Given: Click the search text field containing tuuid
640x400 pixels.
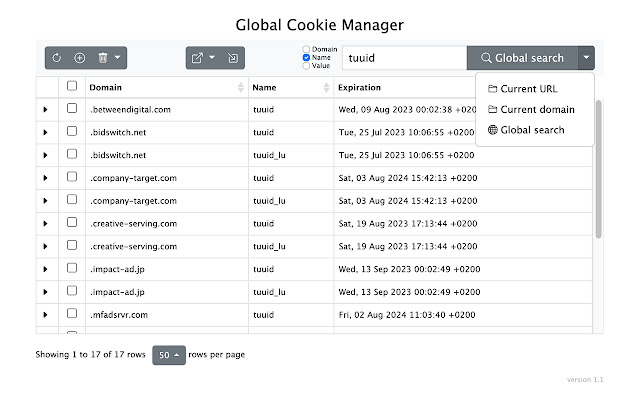Looking at the screenshot, I should 404,58.
